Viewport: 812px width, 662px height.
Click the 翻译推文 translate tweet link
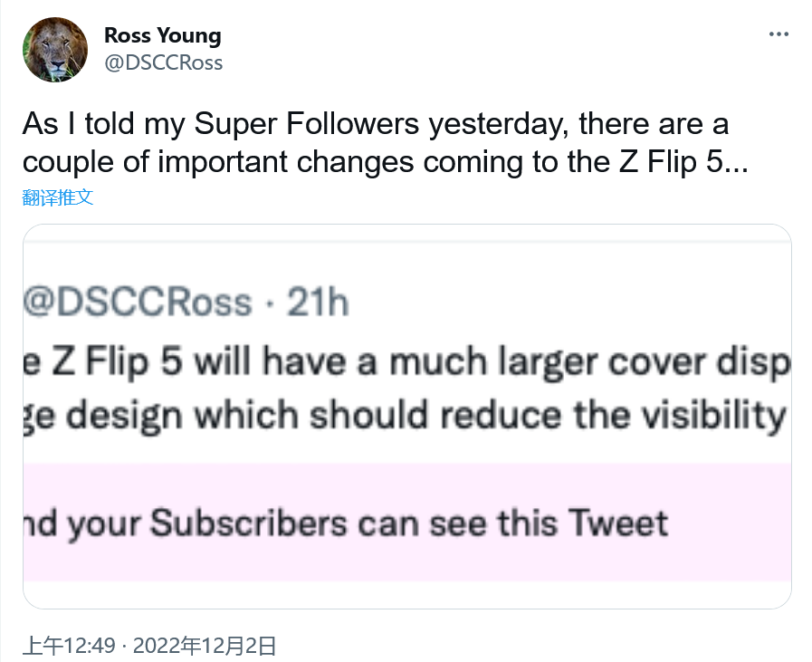57,197
